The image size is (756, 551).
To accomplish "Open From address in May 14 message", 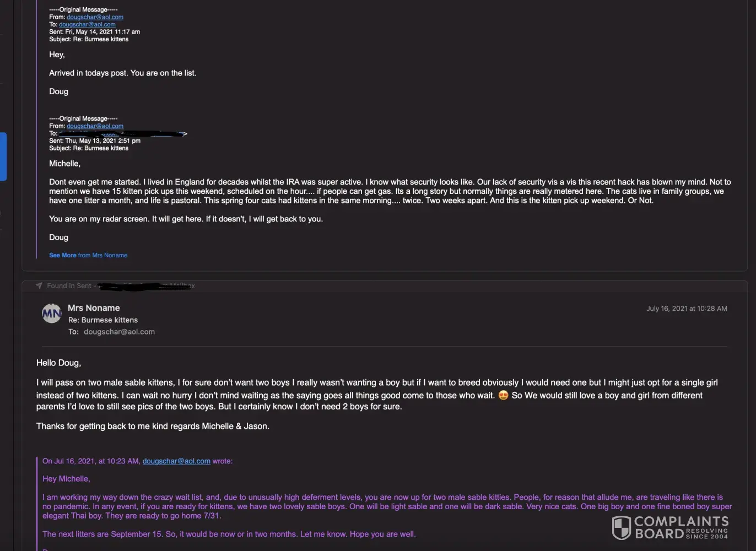I will (95, 17).
